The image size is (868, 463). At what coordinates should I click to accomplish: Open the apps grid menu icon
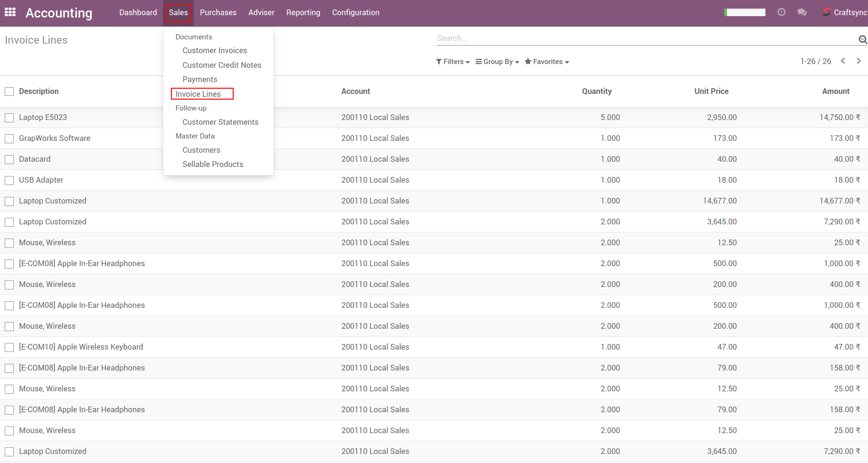(x=10, y=12)
